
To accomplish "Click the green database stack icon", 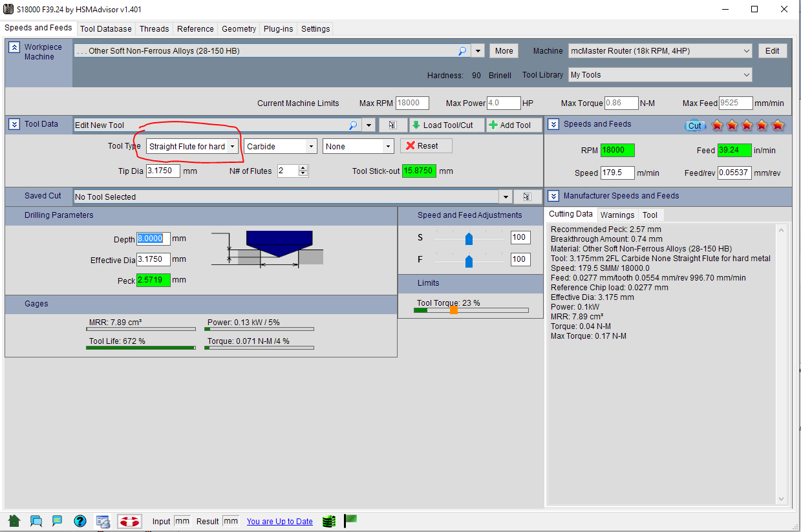I will 328,521.
